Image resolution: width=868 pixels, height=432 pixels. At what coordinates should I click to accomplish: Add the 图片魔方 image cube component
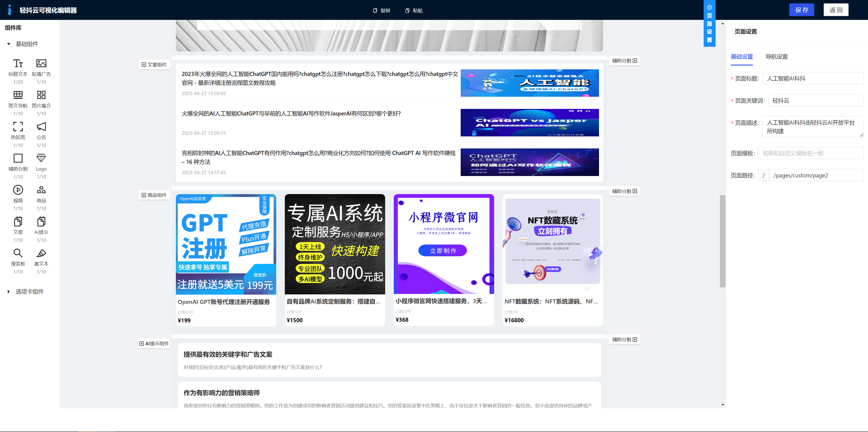coord(41,103)
